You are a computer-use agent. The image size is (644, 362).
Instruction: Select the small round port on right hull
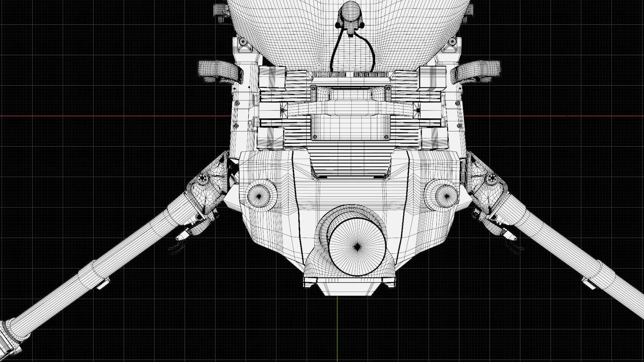(x=447, y=196)
